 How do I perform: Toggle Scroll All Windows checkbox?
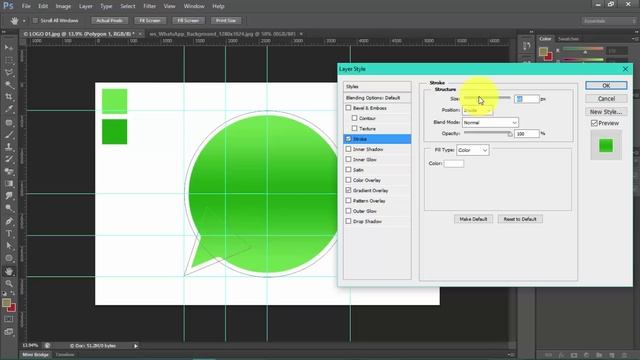(35, 20)
